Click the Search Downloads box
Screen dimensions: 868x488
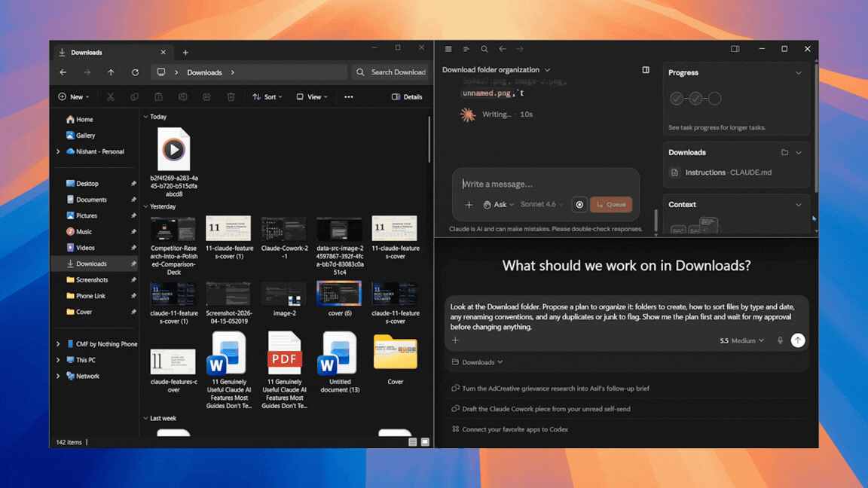tap(391, 72)
